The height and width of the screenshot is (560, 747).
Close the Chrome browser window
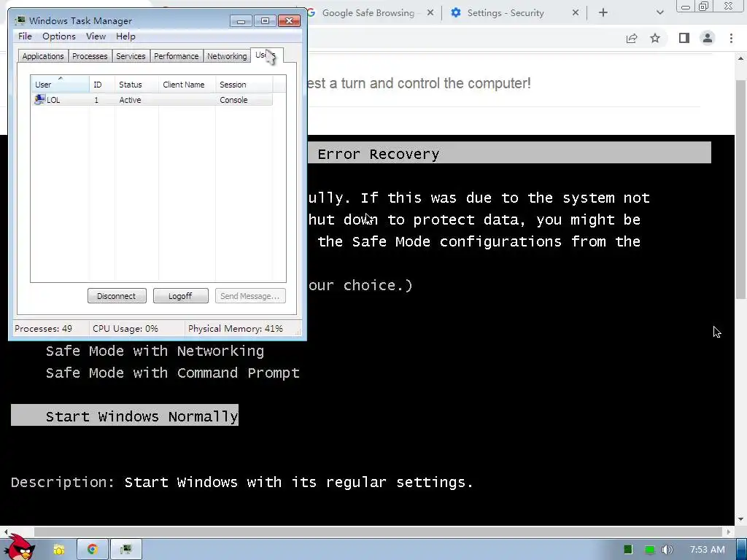729,6
